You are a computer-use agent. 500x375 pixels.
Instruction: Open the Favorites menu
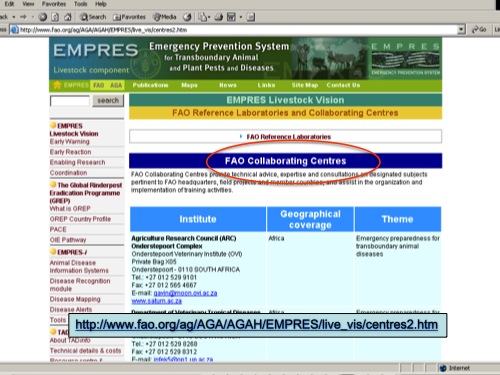click(54, 4)
